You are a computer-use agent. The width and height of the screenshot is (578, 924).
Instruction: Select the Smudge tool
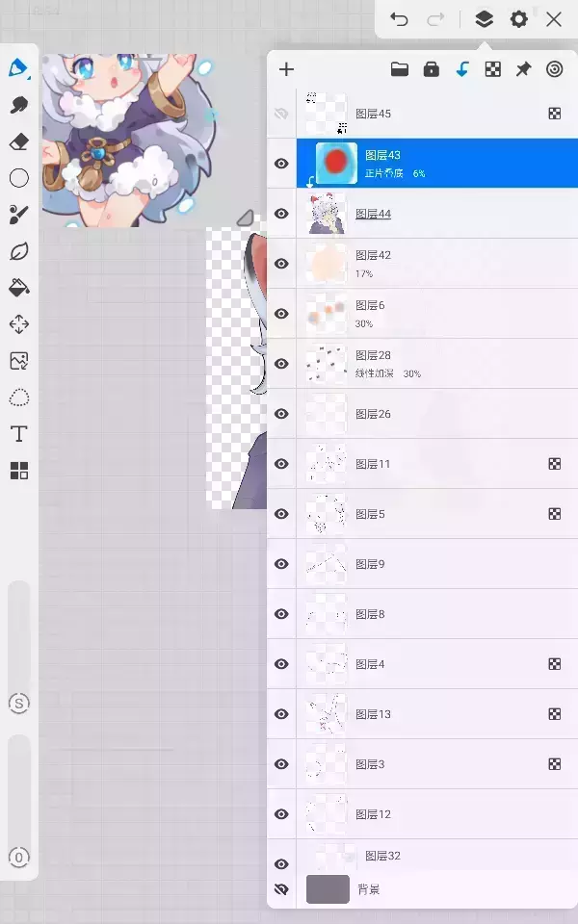click(19, 105)
